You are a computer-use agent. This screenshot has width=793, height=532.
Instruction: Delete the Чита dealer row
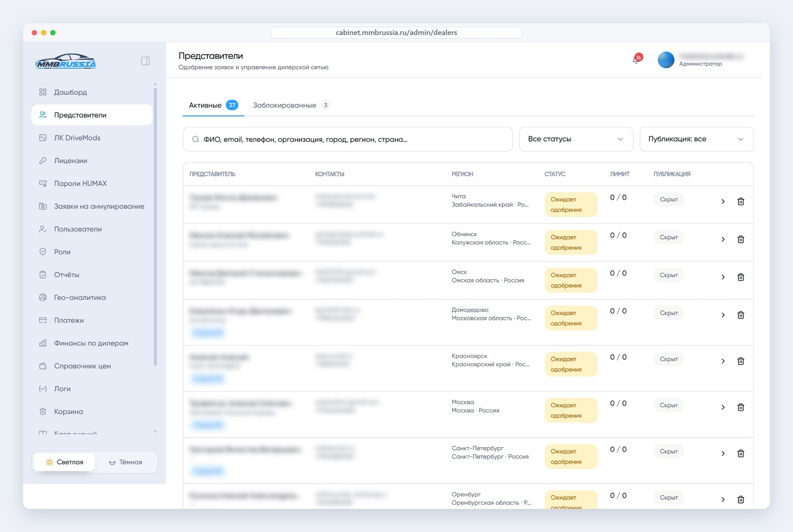(741, 201)
